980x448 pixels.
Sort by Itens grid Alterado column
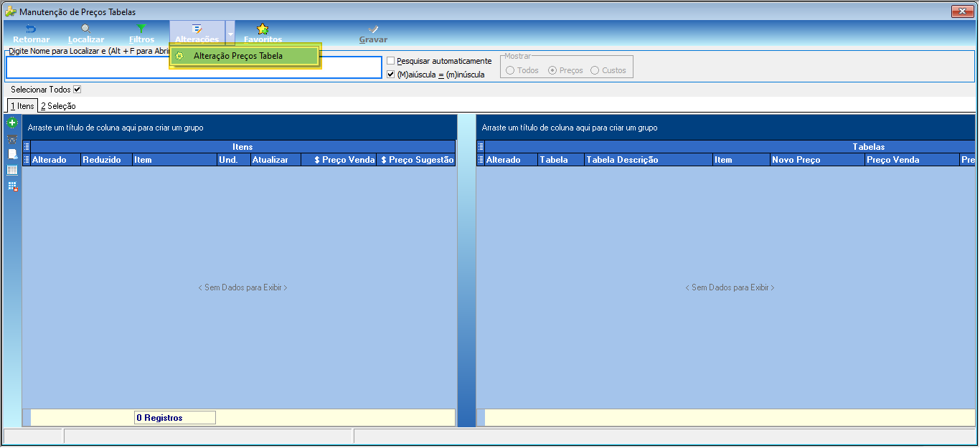[55, 160]
